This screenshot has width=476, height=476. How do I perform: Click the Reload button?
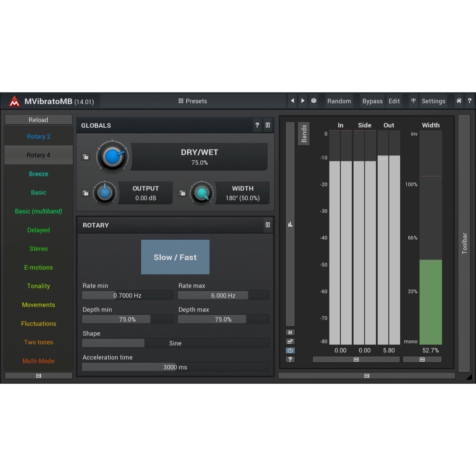pos(38,120)
